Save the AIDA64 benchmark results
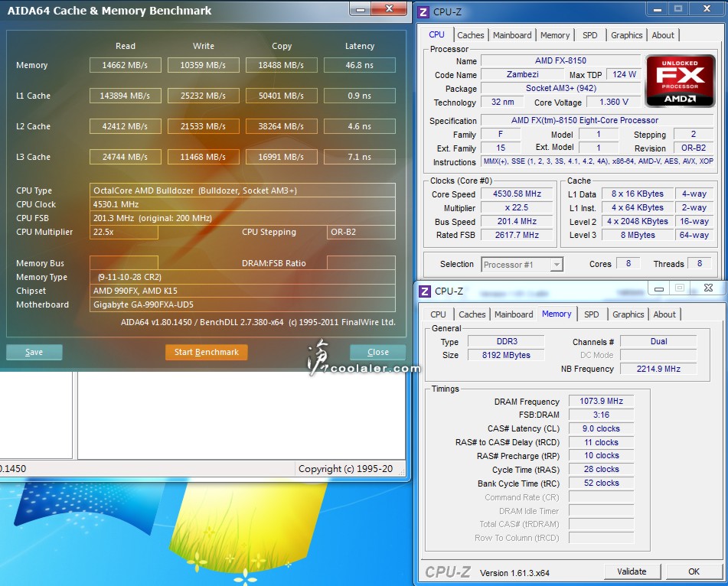Viewport: 728px width, 586px height. (34, 352)
